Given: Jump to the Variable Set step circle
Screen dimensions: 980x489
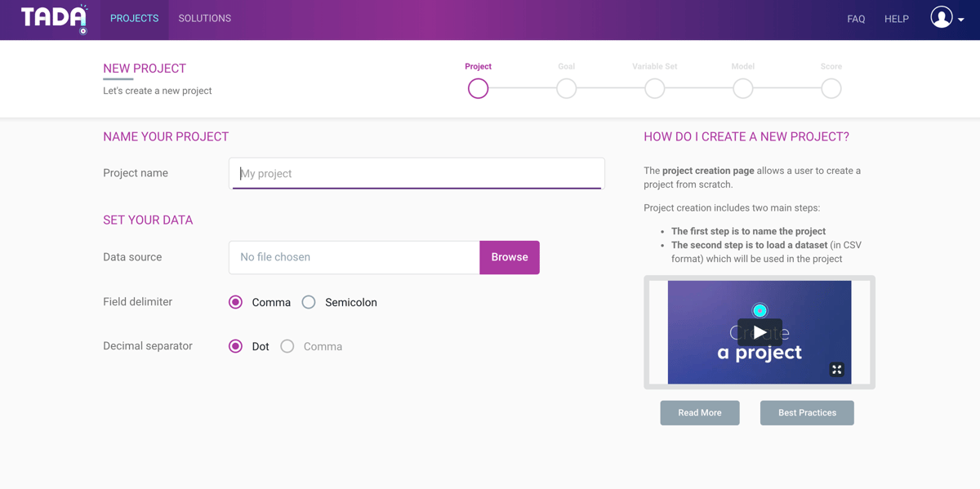Looking at the screenshot, I should click(x=655, y=88).
